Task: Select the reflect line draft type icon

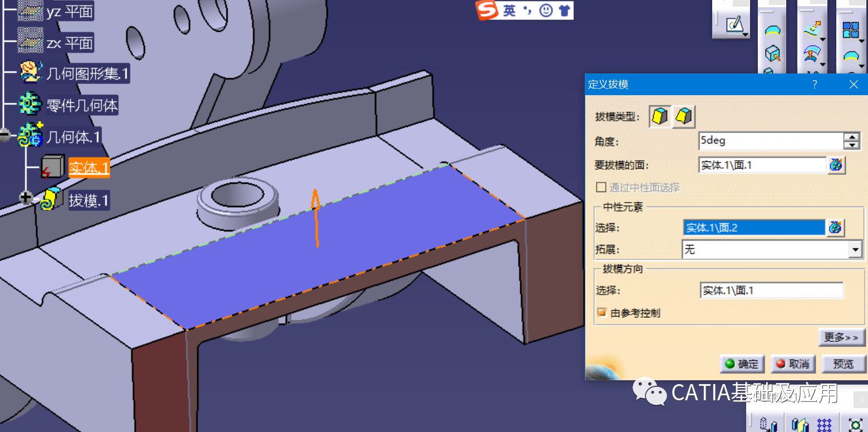Action: tap(684, 116)
